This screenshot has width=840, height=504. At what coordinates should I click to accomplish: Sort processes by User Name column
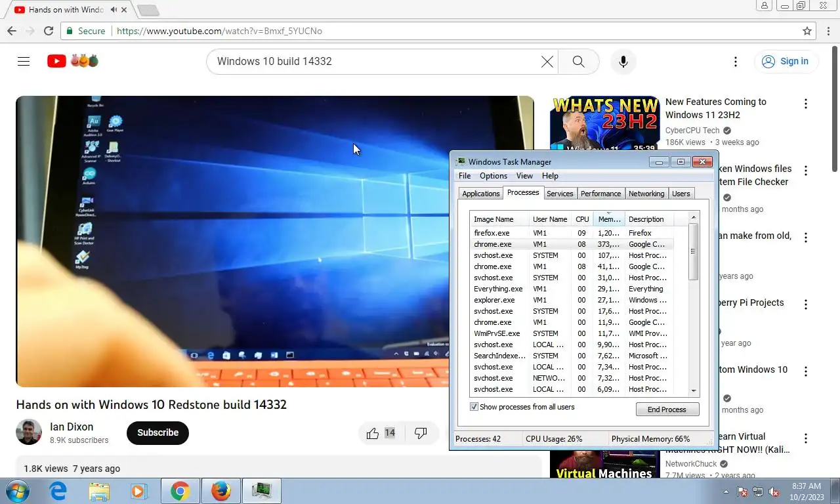pyautogui.click(x=550, y=219)
